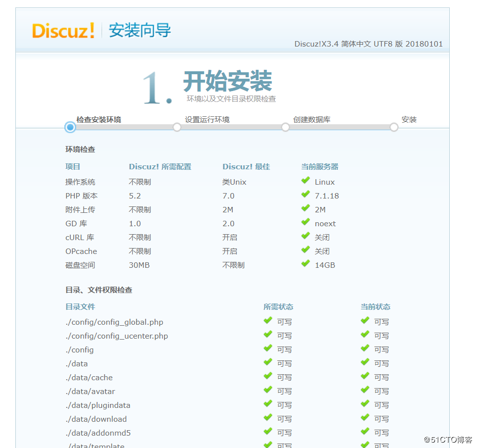Image resolution: width=477 pixels, height=448 pixels.
Task: Click the 安装向导 header title
Action: (x=140, y=30)
